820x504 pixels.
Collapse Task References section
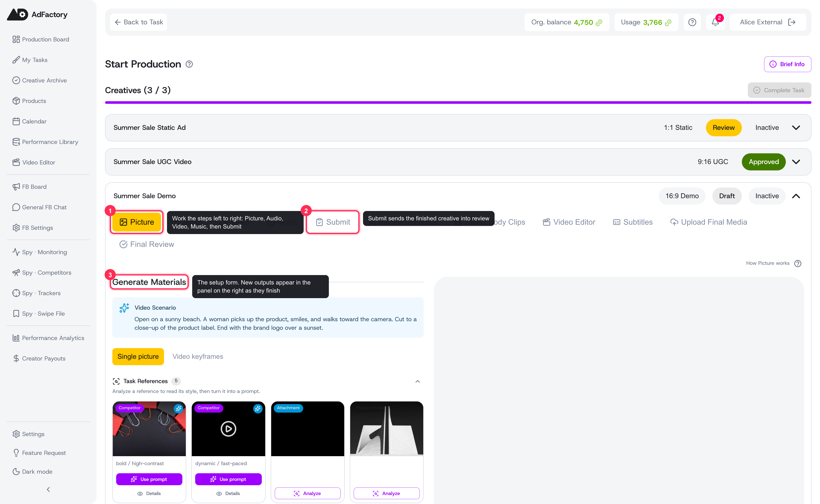417,381
